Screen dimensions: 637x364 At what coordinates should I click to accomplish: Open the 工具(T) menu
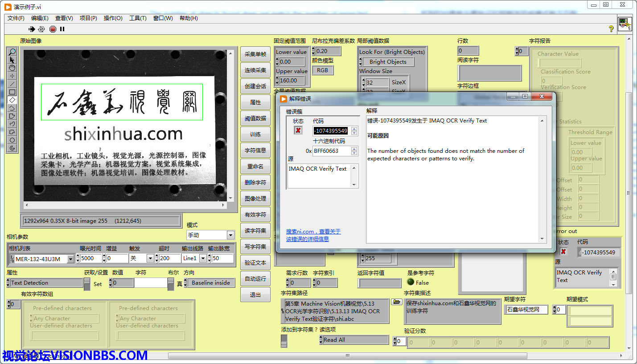click(x=138, y=18)
